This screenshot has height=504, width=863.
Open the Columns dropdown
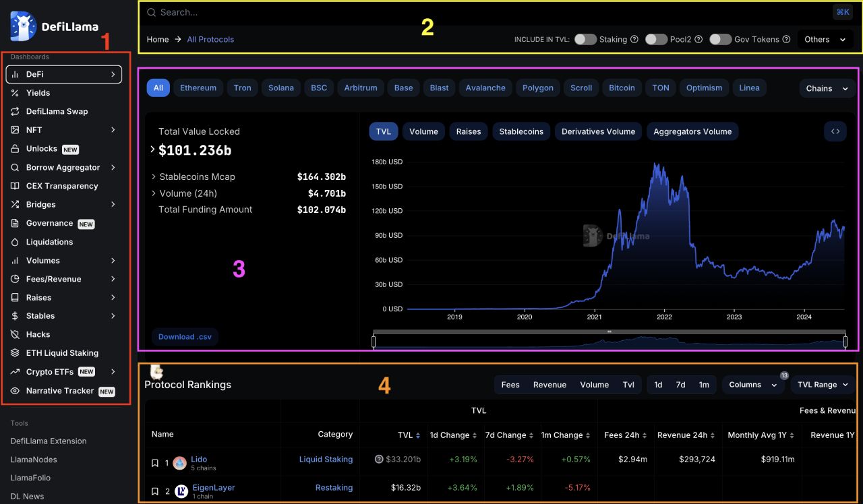[754, 385]
